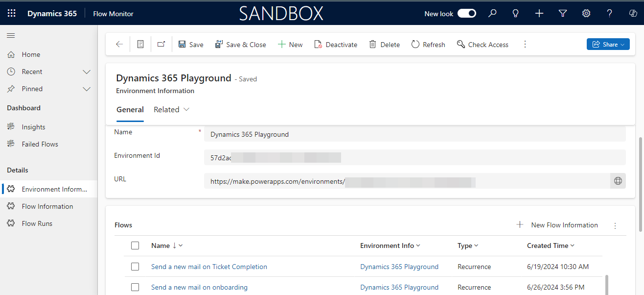Viewport: 644px width, 295px height.
Task: Open the Send a new mail on onboarding link
Action: (199, 288)
